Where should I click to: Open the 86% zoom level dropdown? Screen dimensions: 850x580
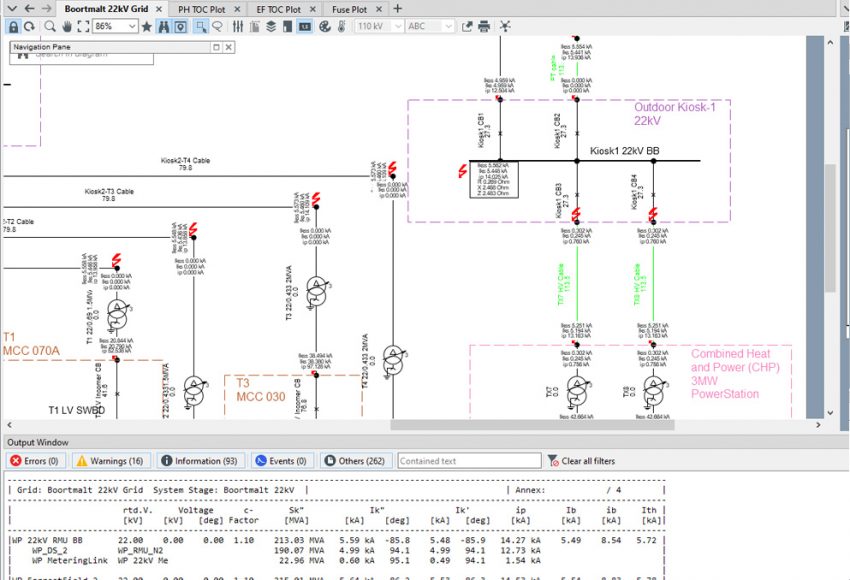click(132, 26)
